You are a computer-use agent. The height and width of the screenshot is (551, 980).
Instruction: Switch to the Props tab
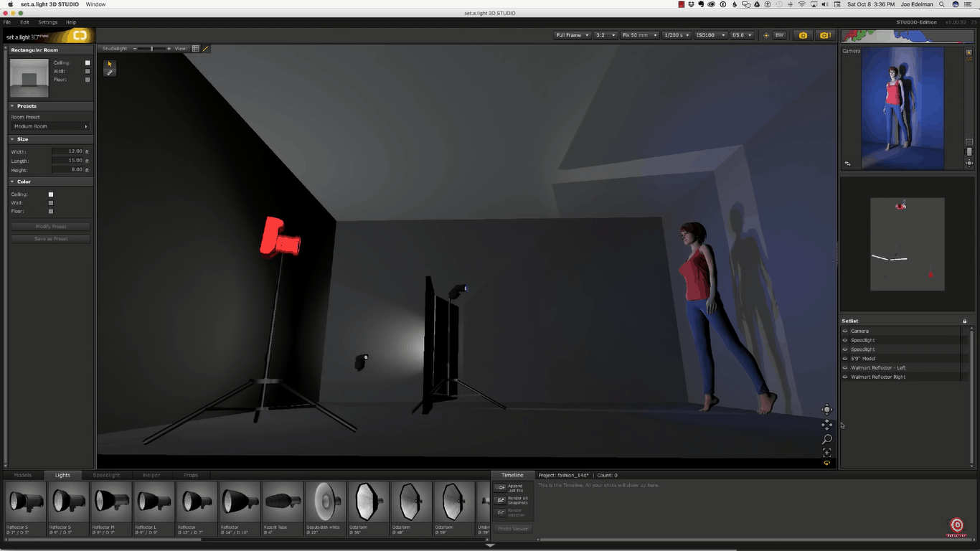click(x=191, y=475)
